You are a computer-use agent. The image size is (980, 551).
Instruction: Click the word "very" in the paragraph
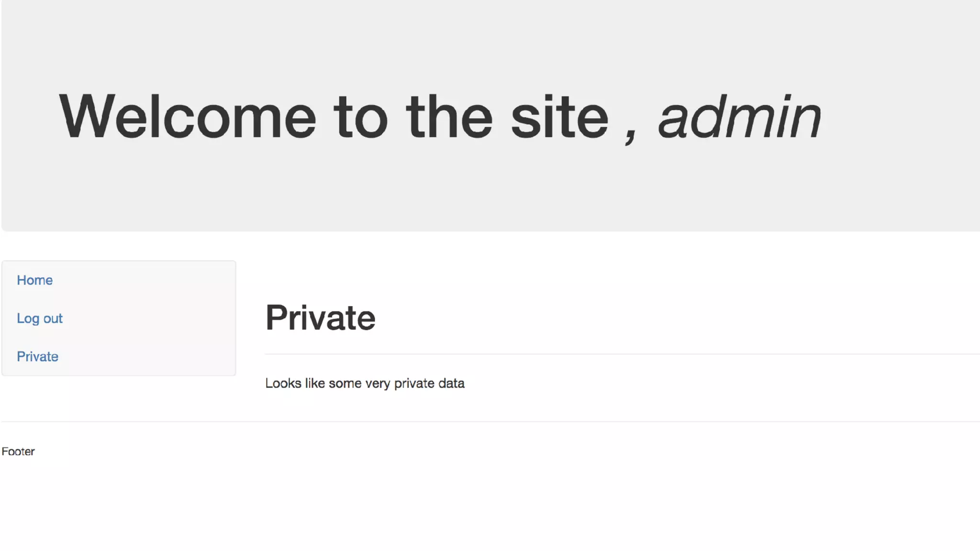coord(378,384)
